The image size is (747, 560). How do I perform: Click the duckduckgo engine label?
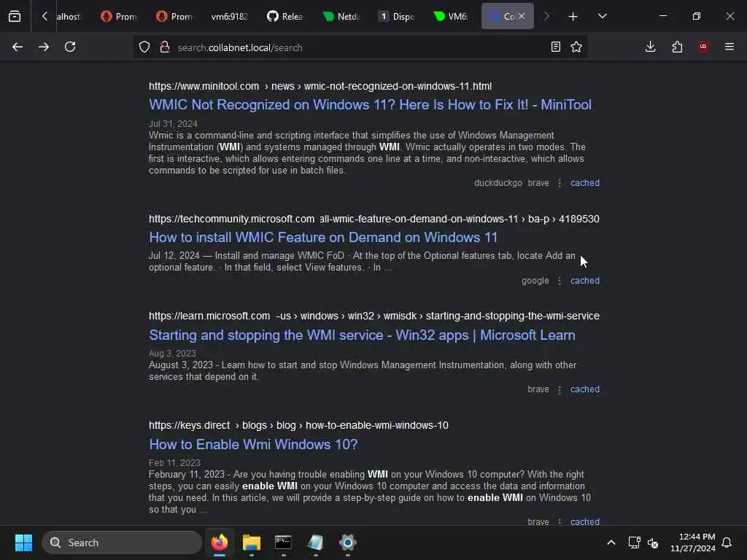click(x=498, y=183)
